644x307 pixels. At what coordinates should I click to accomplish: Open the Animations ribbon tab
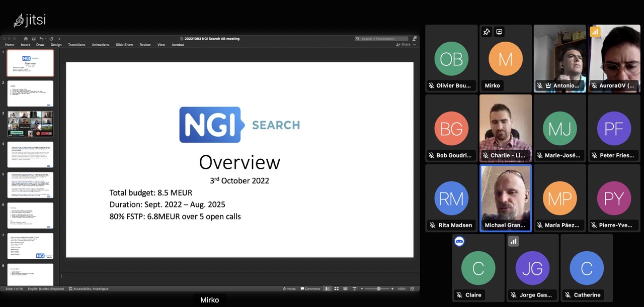tap(100, 45)
